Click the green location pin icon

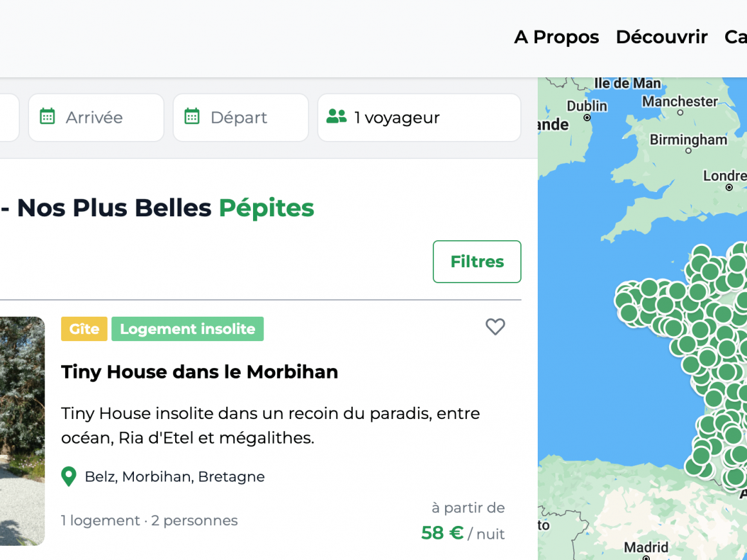(69, 477)
